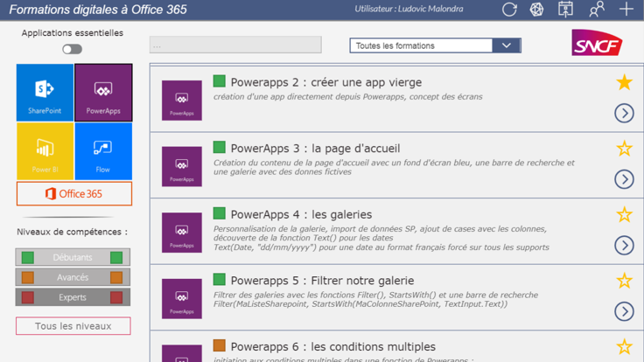Screen dimensions: 644x362
Task: Open the Toutes les formations dropdown
Action: coord(436,45)
